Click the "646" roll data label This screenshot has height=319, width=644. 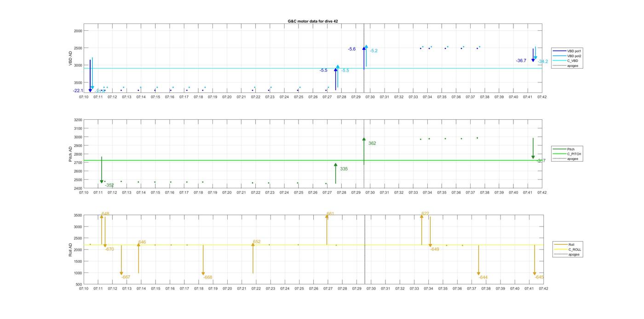tap(142, 242)
